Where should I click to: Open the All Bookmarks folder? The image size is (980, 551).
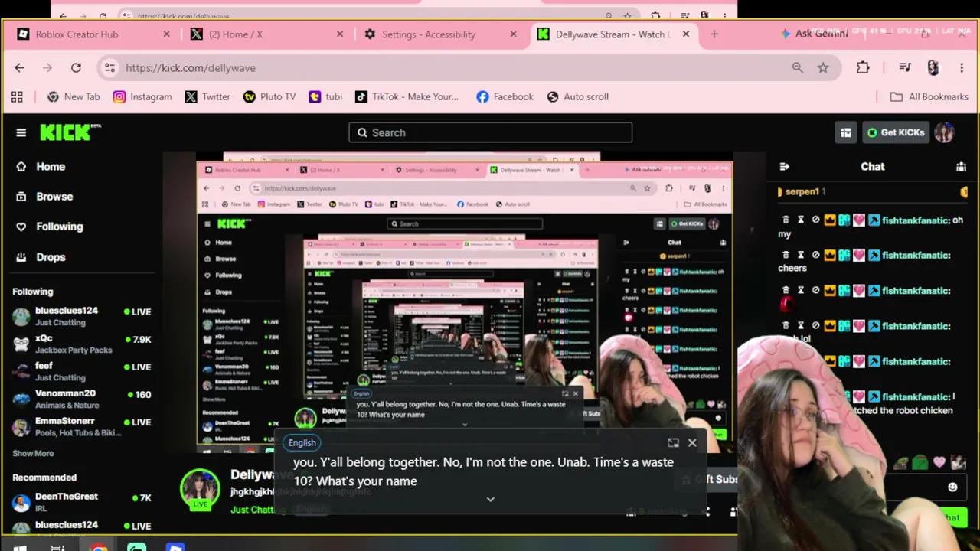[929, 97]
